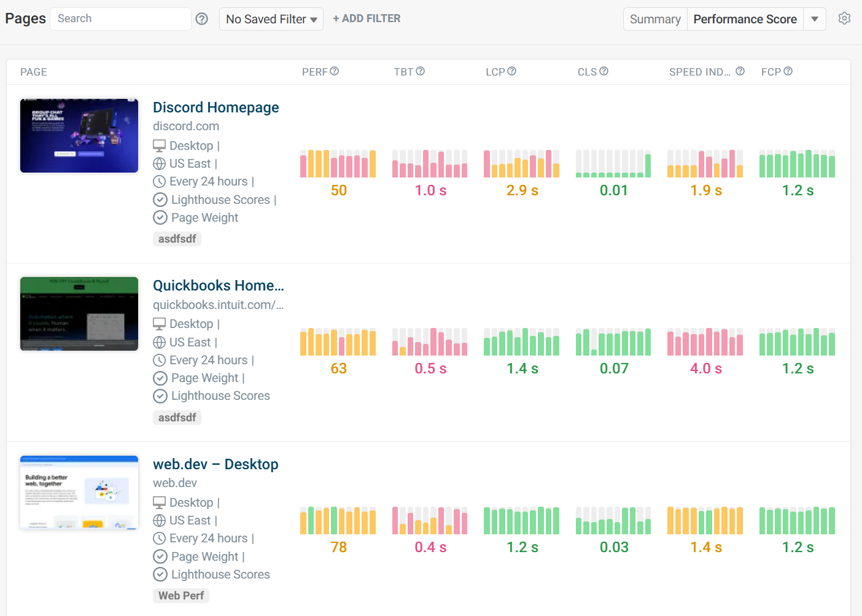The height and width of the screenshot is (616, 862).
Task: Click the Discord Homepage thumbnail
Action: click(79, 136)
